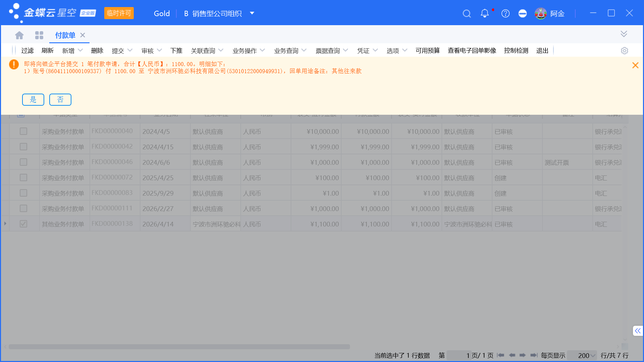Click 查看电子回单影像 in the toolbar
Image resolution: width=644 pixels, height=362 pixels.
point(472,51)
